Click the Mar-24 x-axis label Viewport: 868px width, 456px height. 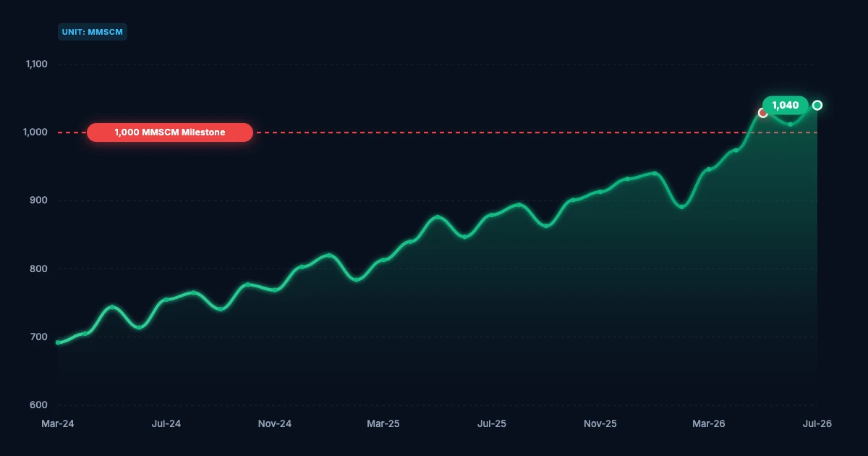pos(58,424)
